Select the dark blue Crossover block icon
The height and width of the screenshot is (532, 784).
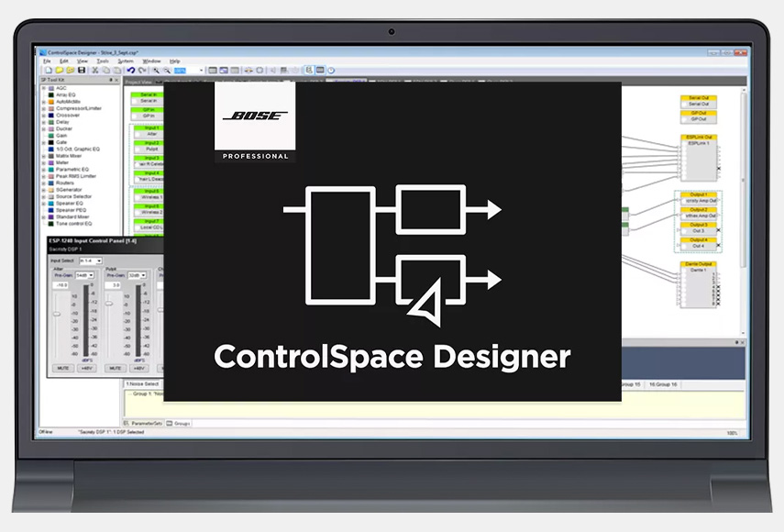(x=51, y=116)
